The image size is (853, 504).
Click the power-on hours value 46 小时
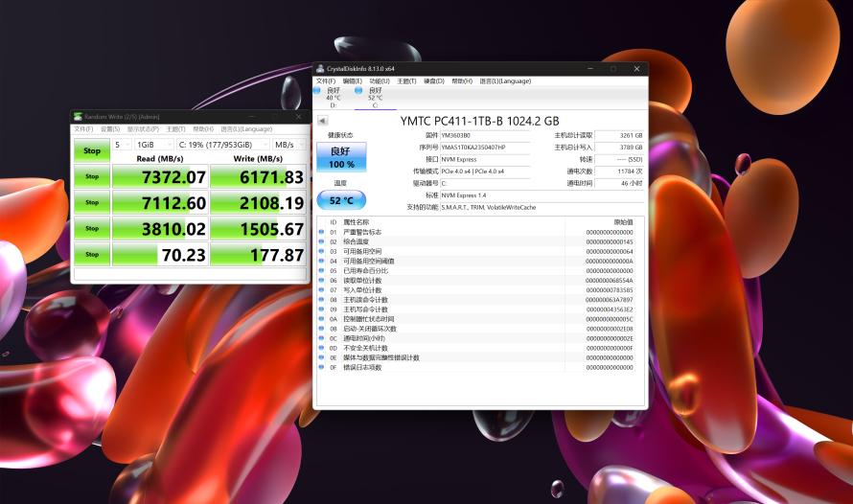[619, 183]
